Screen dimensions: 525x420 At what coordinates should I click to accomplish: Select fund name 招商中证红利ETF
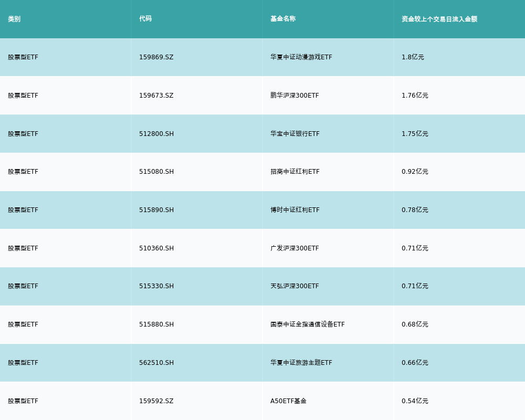click(295, 172)
